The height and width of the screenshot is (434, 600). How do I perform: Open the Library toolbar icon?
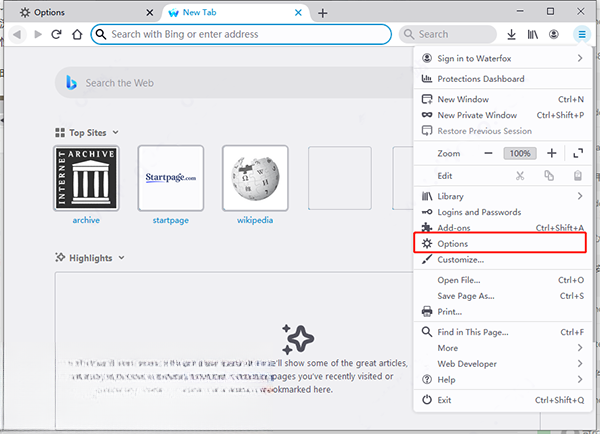pos(533,34)
